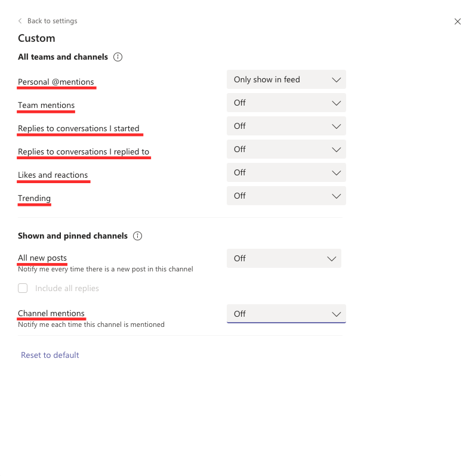This screenshot has height=476, width=475.
Task: Click the Personal @mentions label
Action: pyautogui.click(x=56, y=82)
